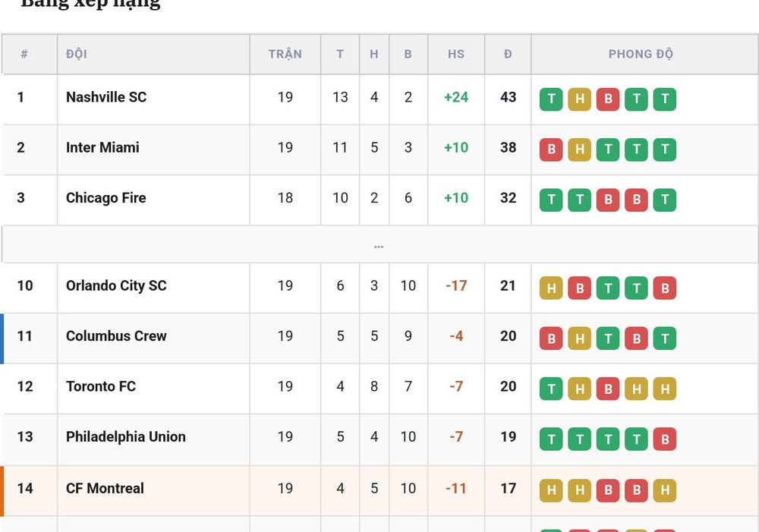
Task: Open the Nashville SC team link
Action: (106, 97)
